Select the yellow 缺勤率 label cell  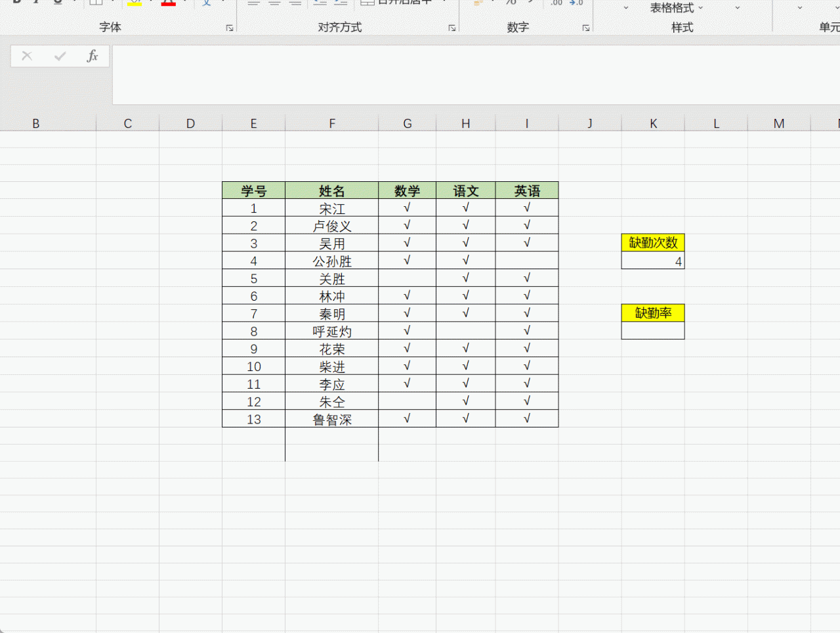point(653,313)
